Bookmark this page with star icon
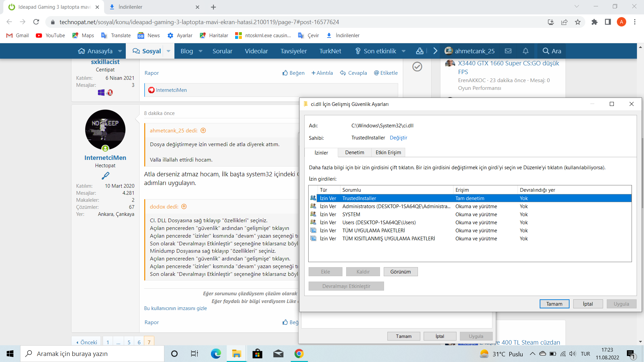 pos(578,22)
